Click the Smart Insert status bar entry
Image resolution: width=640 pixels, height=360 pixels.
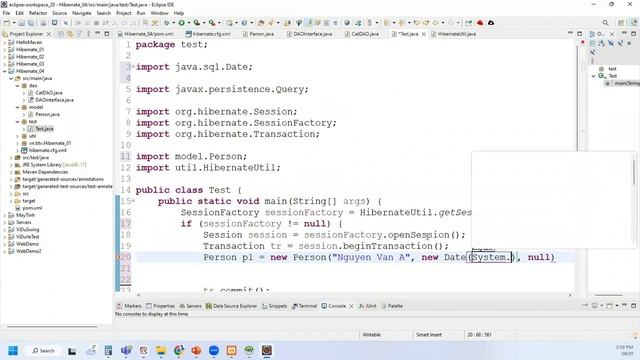pos(429,335)
